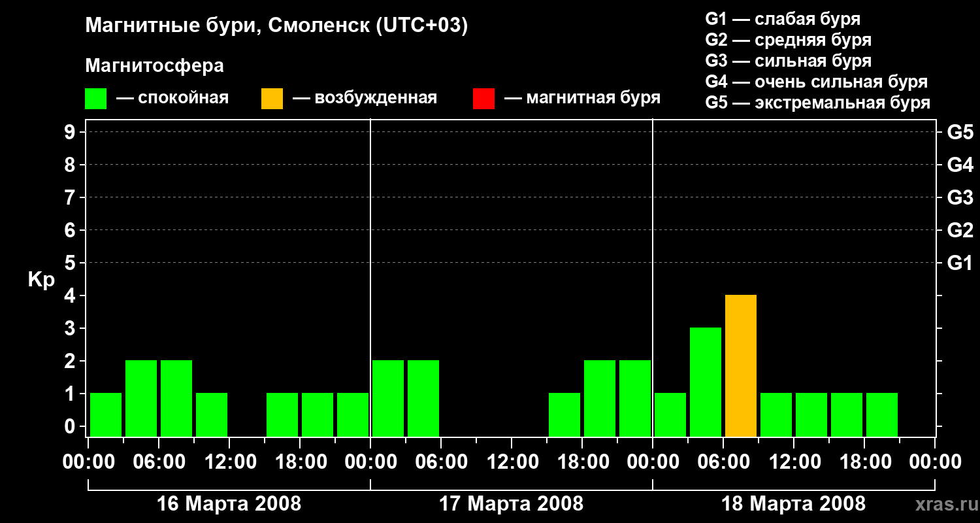Click the right-axis 'G5' level label
This screenshot has height=523, width=980.
click(960, 133)
